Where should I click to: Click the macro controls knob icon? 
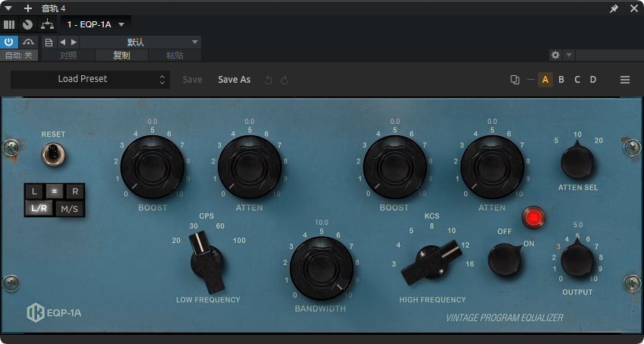27,24
